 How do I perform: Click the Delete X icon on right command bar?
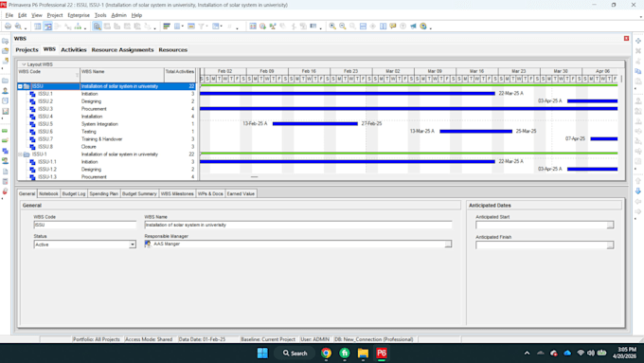638,50
